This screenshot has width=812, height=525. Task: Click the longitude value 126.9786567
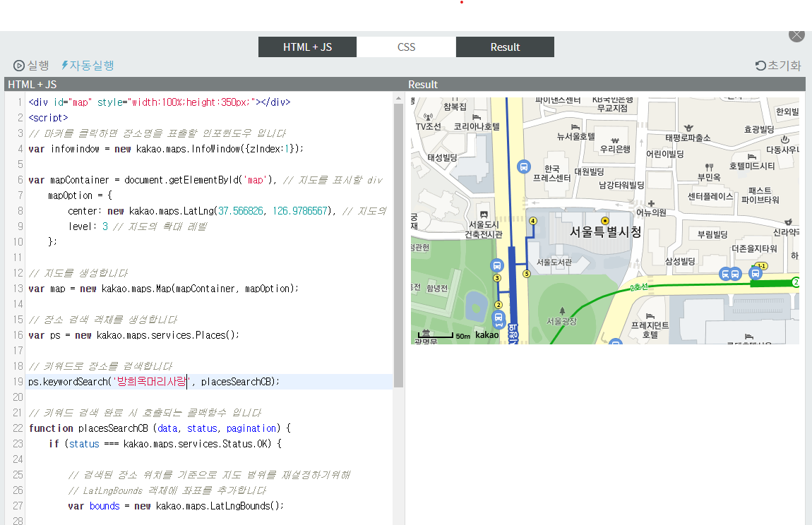[300, 211]
